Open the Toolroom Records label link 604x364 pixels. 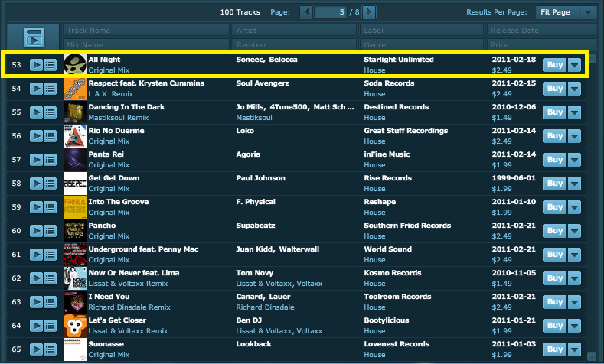click(x=397, y=297)
